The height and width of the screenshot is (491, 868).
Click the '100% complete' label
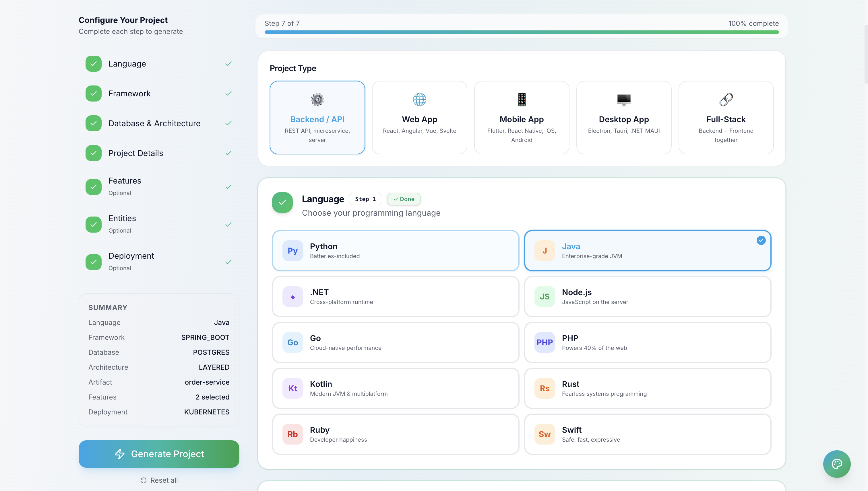[753, 23]
